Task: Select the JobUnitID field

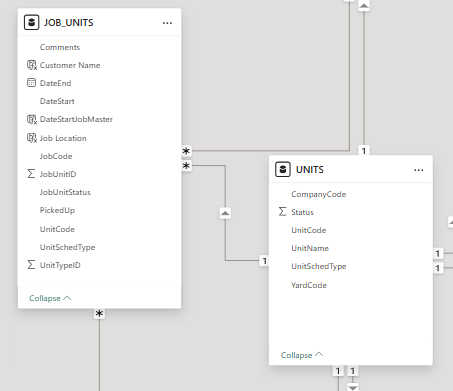Action: point(58,174)
